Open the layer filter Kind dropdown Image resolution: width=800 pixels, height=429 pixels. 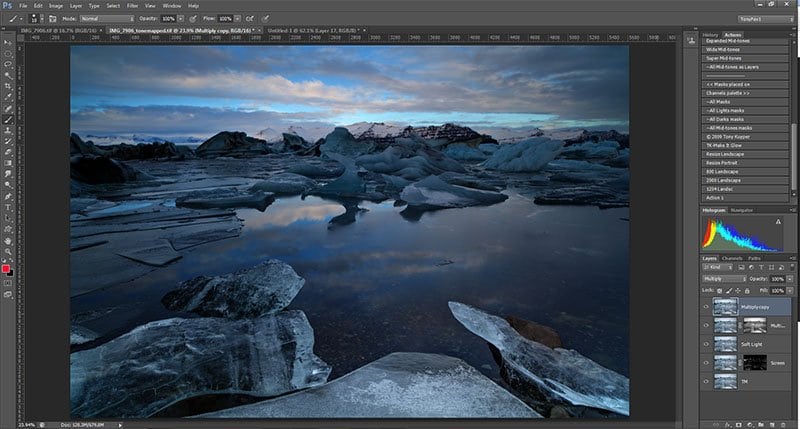click(x=718, y=267)
